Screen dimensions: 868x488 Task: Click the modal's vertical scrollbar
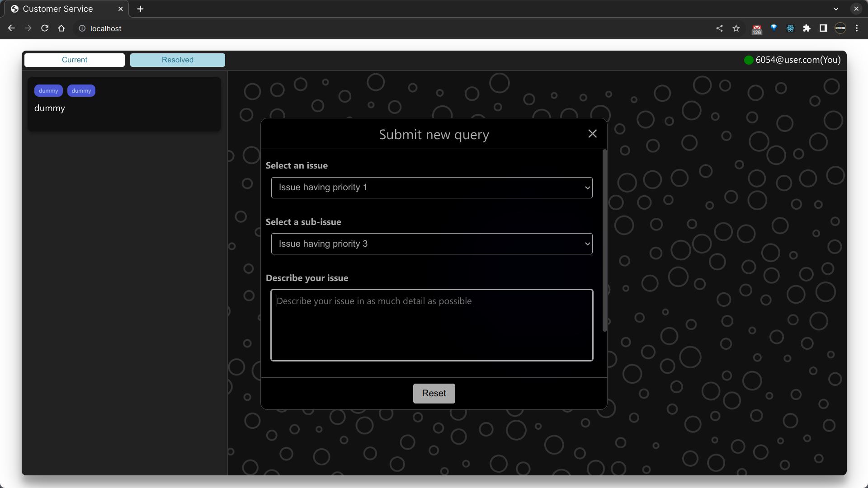tap(604, 240)
